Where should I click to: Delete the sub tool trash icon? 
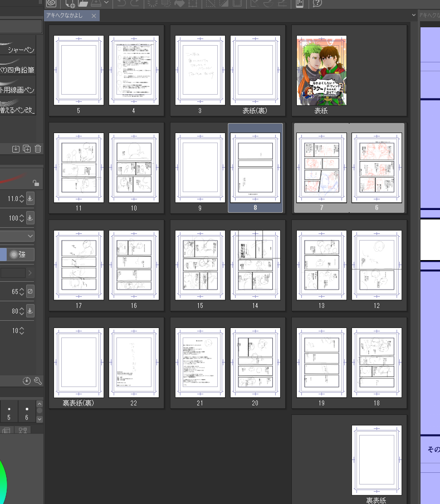coord(38,149)
